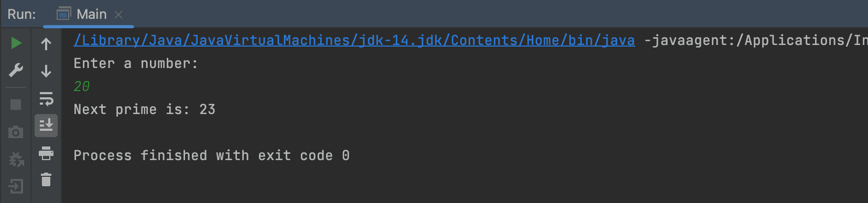
Task: Toggle soft-wrap for console output
Action: 46,98
